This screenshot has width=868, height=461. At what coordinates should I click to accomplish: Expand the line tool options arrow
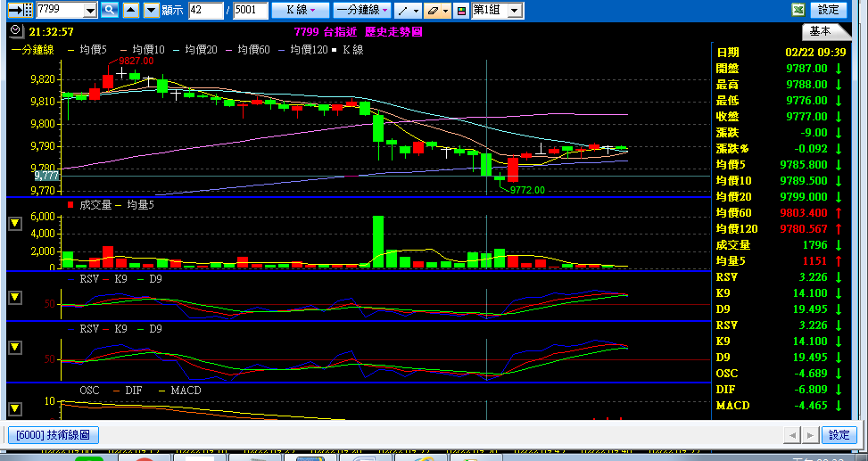[417, 10]
